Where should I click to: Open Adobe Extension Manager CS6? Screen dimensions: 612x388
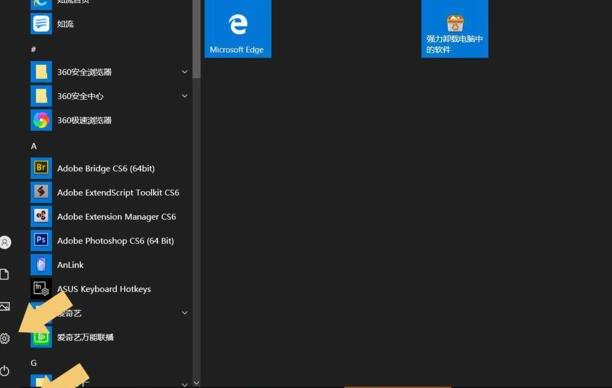[111, 217]
